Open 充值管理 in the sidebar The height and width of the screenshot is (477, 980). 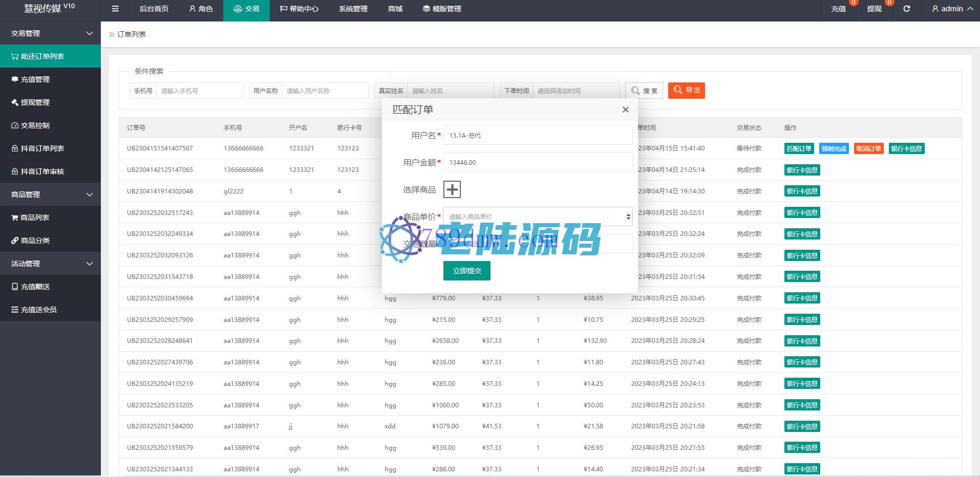[x=35, y=79]
